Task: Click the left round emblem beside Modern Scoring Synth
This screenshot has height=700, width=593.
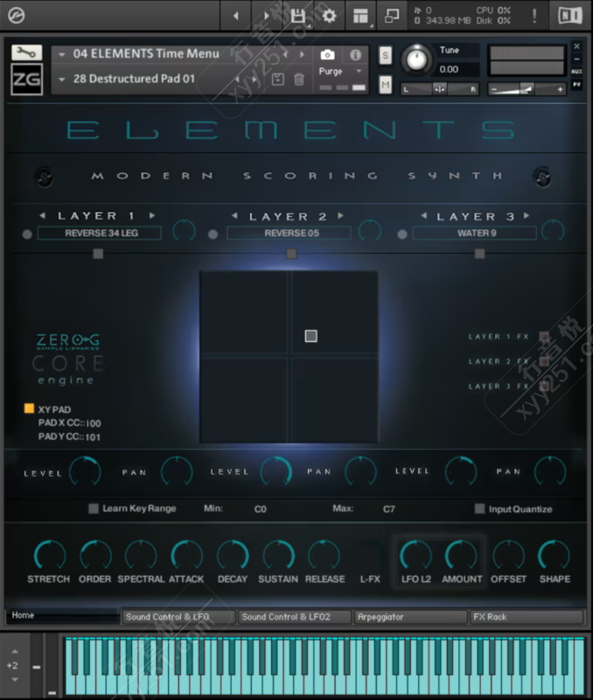Action: tap(45, 178)
